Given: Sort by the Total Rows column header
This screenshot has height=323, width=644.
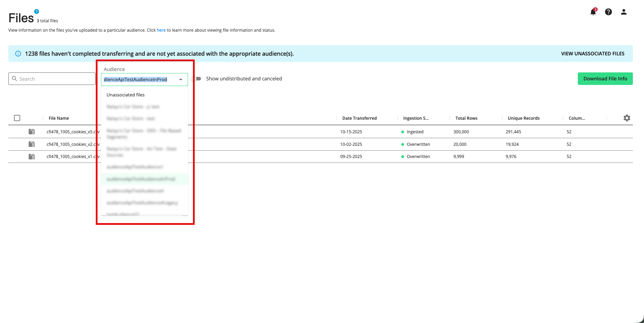Looking at the screenshot, I should pos(466,118).
